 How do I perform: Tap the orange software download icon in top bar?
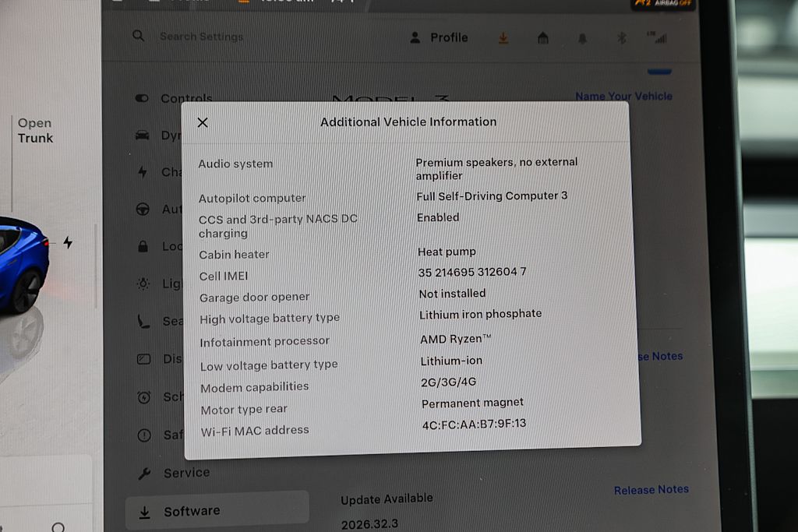tap(503, 38)
